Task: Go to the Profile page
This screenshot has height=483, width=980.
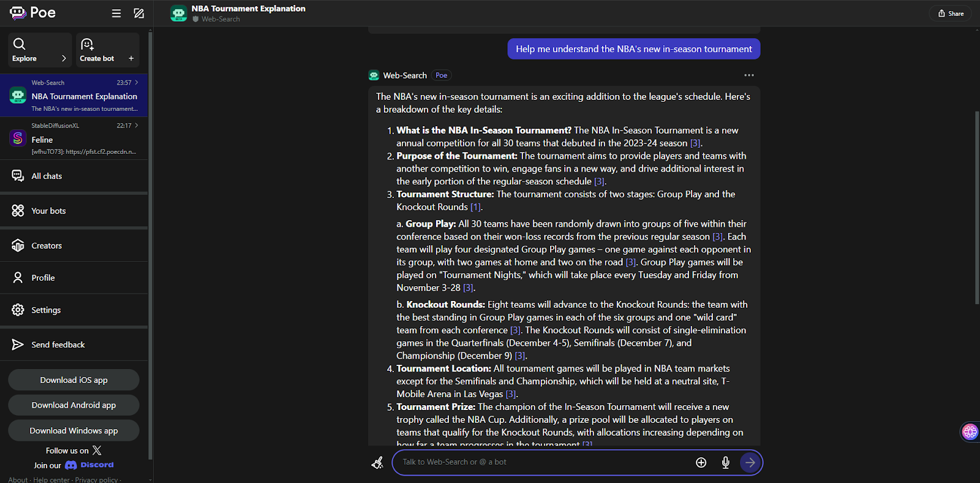Action: point(74,278)
